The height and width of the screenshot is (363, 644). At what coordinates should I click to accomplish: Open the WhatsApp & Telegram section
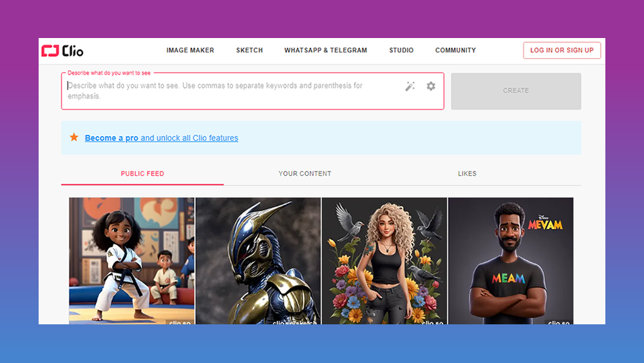(325, 50)
